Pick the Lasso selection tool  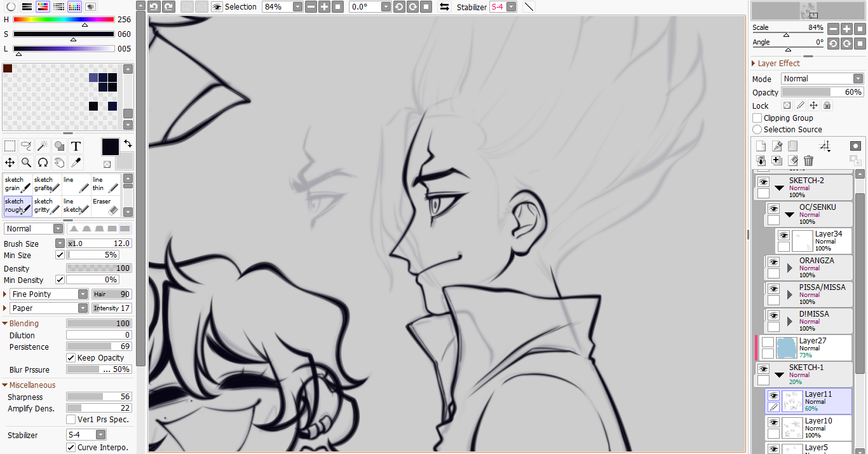[x=26, y=146]
